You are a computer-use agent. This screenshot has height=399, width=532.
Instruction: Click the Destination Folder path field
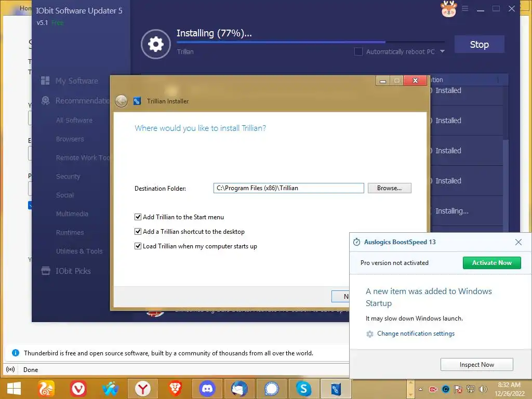[289, 188]
